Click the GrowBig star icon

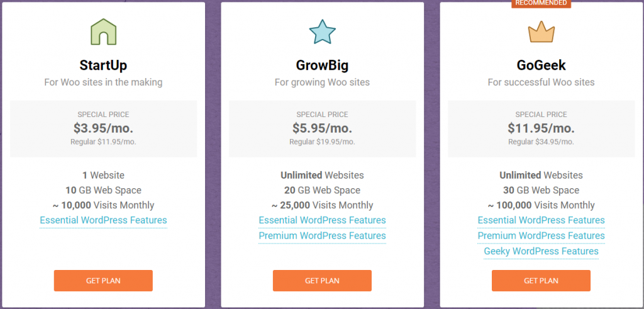point(322,31)
